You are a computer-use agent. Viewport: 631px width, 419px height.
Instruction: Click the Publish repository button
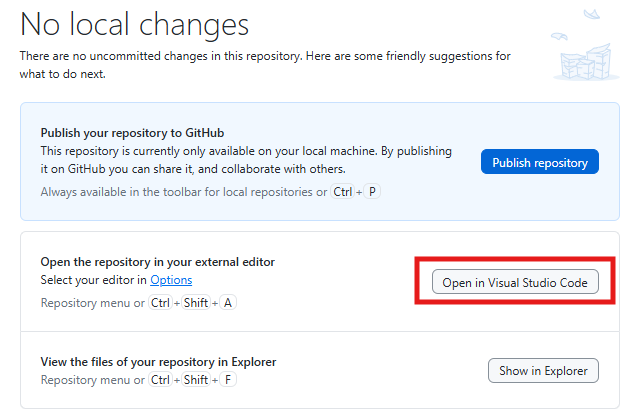[x=539, y=162]
